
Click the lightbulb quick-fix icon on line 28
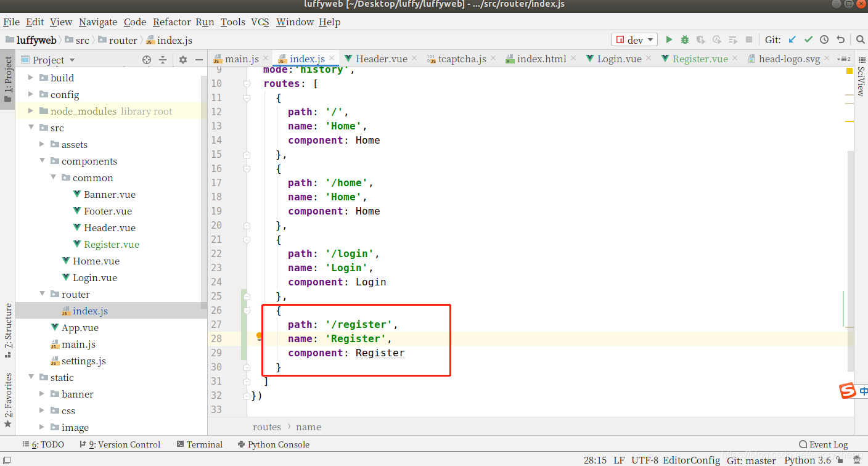point(260,337)
